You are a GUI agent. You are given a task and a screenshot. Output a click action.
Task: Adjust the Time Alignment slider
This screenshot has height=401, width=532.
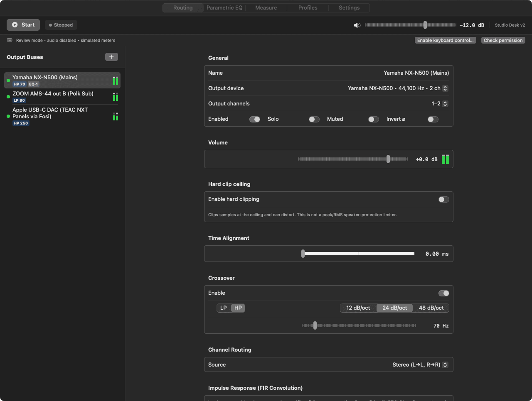358,254
